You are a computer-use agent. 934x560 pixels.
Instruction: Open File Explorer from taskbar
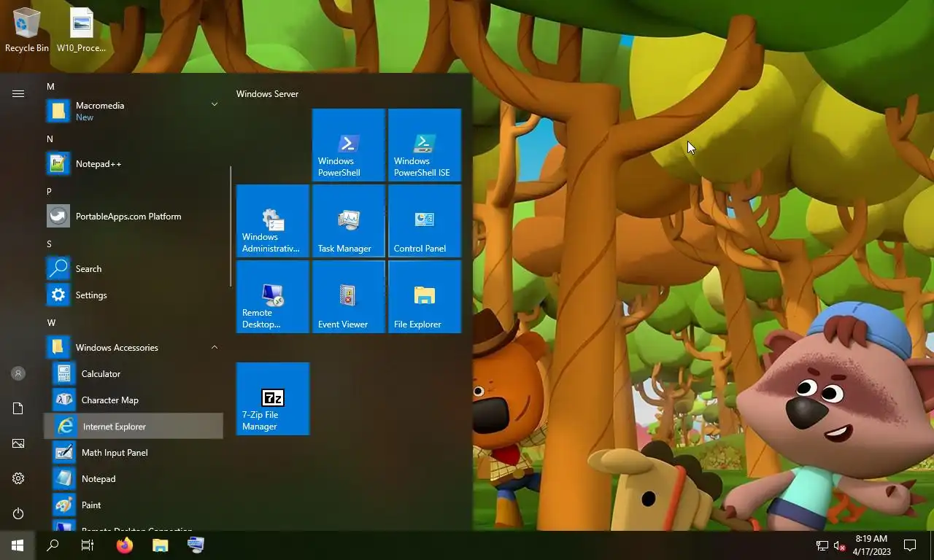coord(160,545)
